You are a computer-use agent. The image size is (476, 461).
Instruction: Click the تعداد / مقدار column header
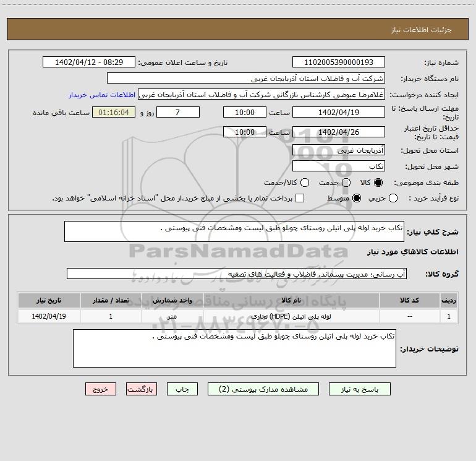coord(111,300)
